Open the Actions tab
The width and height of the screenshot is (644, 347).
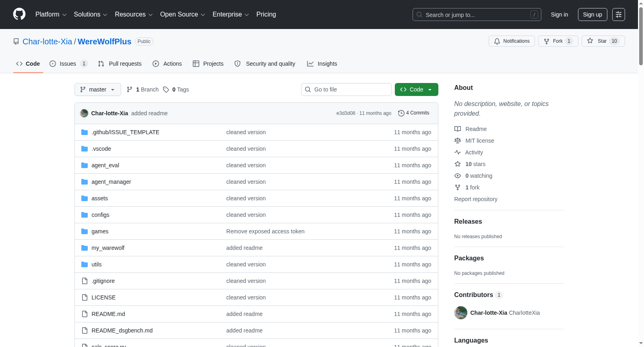(167, 64)
